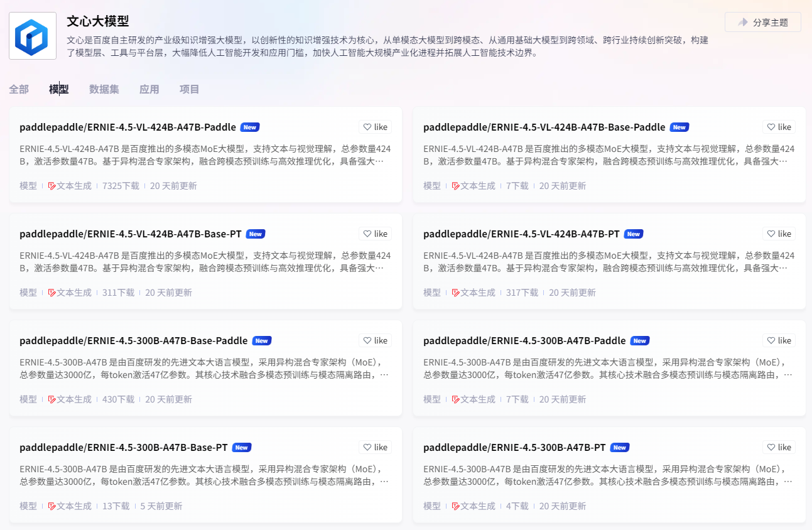Open the 项目 tab
The width and height of the screenshot is (812, 530).
(190, 89)
